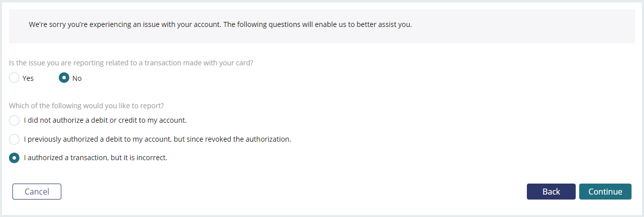Click the 'No' label text

(x=77, y=78)
